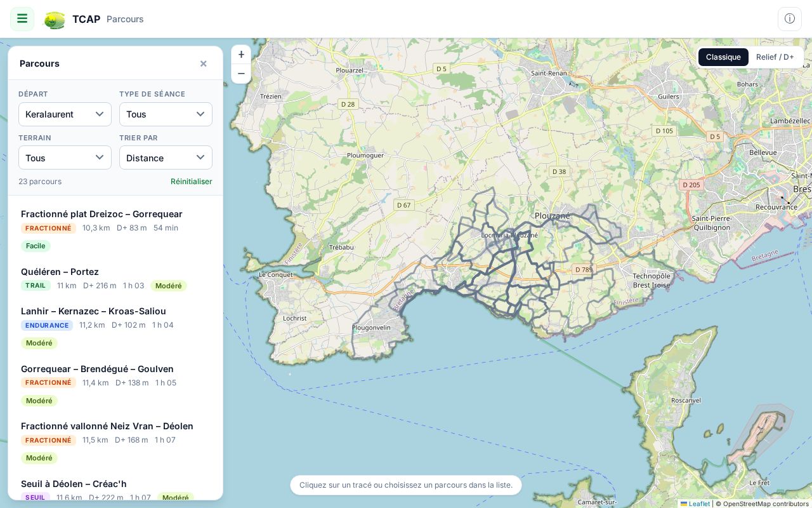
Task: Open the Leaflet attribution link
Action: [x=695, y=504]
